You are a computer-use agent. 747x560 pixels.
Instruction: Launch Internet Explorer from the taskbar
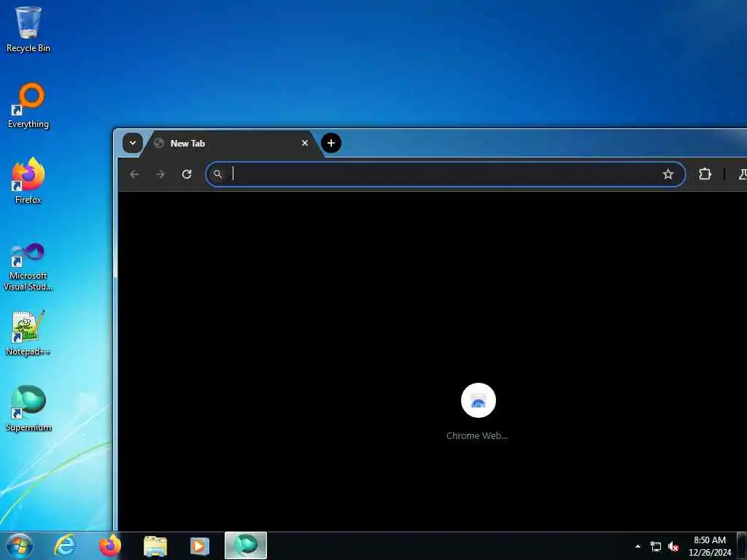click(x=65, y=545)
